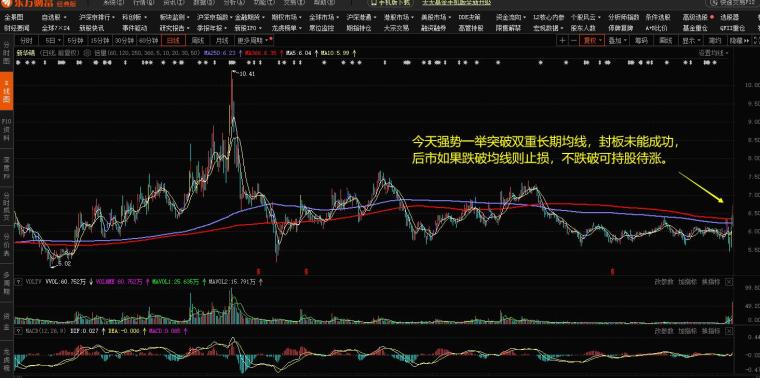Open the 设置均线 dropdown
The height and width of the screenshot is (378, 760).
coord(713,52)
